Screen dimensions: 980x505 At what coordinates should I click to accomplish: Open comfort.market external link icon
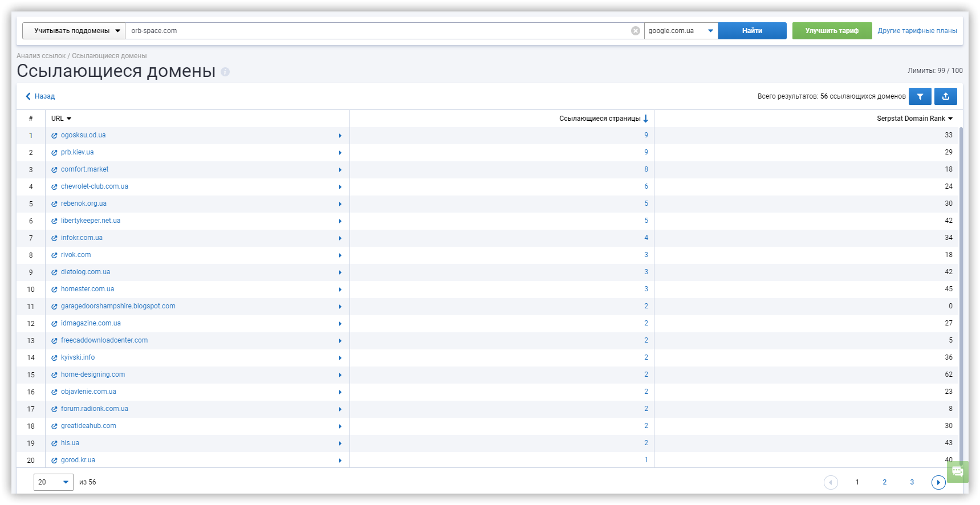click(54, 170)
